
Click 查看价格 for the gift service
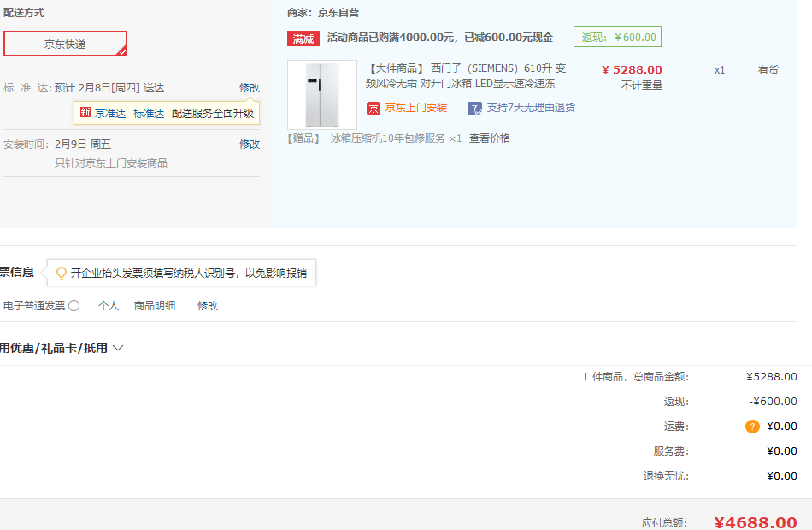490,138
